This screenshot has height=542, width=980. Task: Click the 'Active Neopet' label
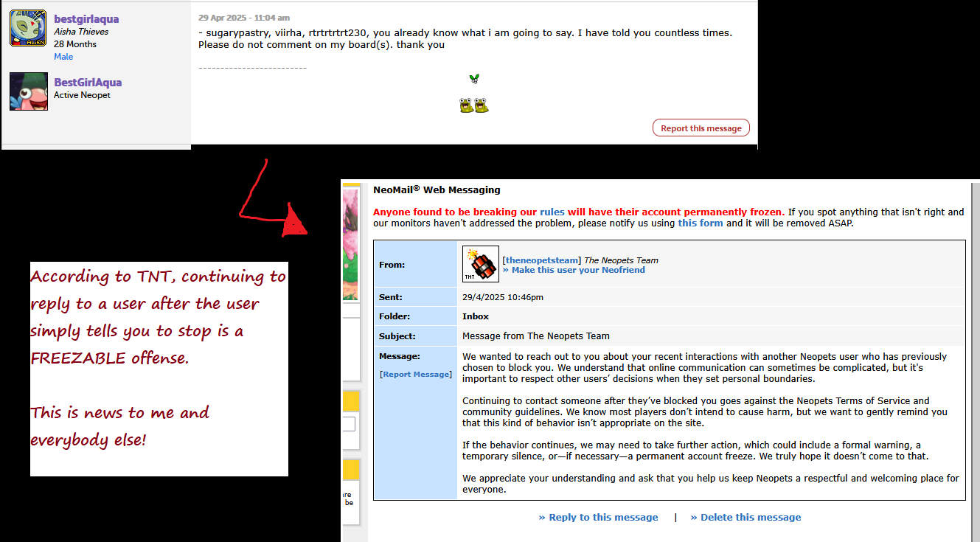point(82,95)
